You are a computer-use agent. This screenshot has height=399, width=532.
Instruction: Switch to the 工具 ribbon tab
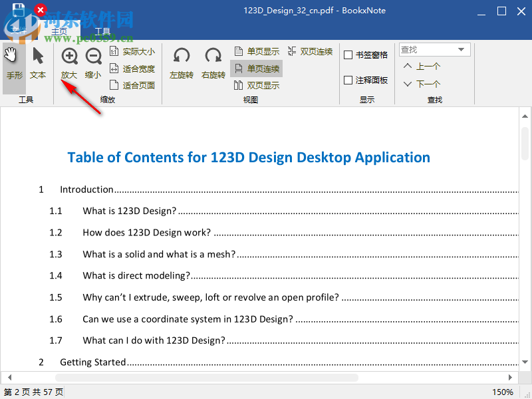click(x=102, y=31)
